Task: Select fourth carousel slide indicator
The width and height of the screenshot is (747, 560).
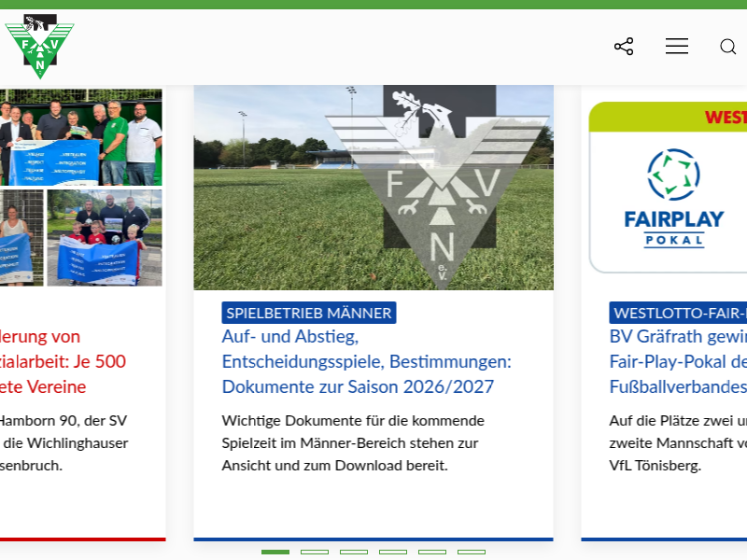Action: (x=393, y=552)
